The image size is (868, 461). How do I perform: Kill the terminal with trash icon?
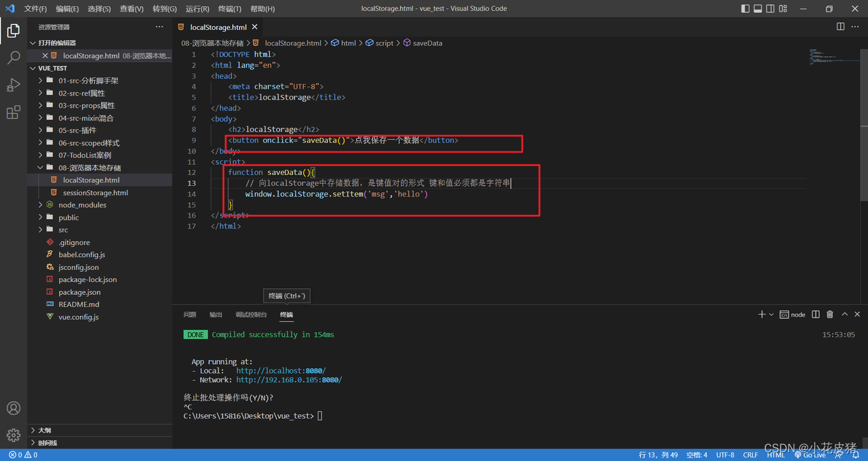tap(830, 315)
